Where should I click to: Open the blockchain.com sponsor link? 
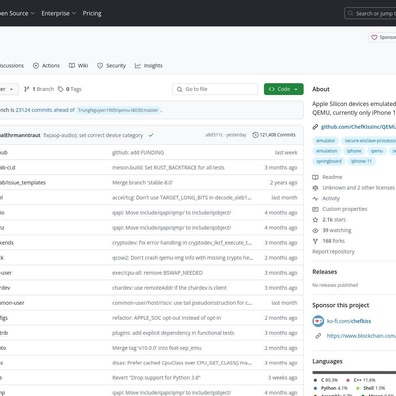[x=361, y=336]
